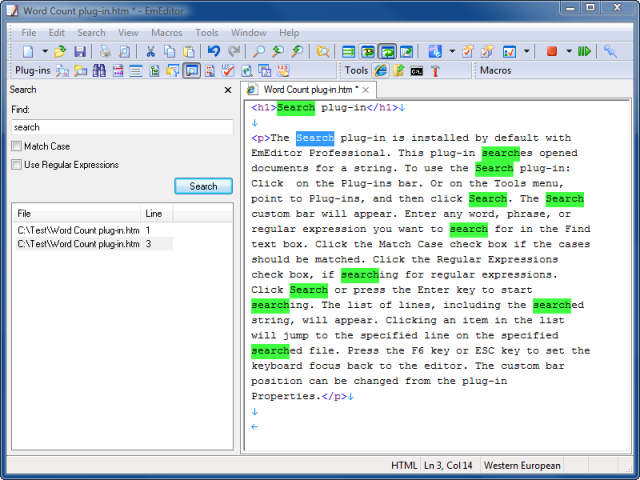The width and height of the screenshot is (640, 480).
Task: Click the HTML status bar entry
Action: [404, 465]
